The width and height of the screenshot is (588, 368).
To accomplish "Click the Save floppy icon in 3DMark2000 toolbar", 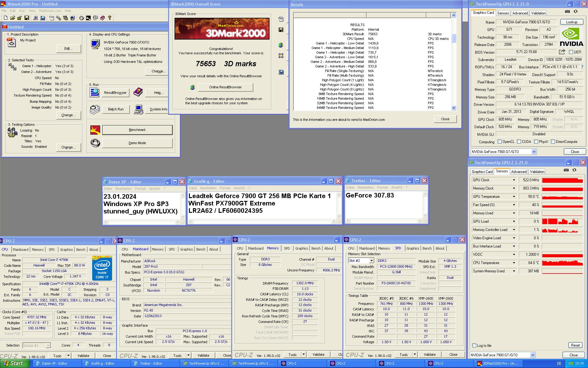I will click(x=27, y=18).
